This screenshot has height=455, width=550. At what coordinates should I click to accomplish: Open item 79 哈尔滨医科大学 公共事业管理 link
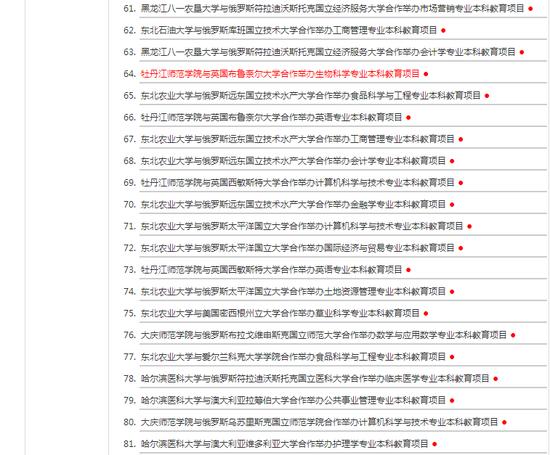(x=293, y=400)
